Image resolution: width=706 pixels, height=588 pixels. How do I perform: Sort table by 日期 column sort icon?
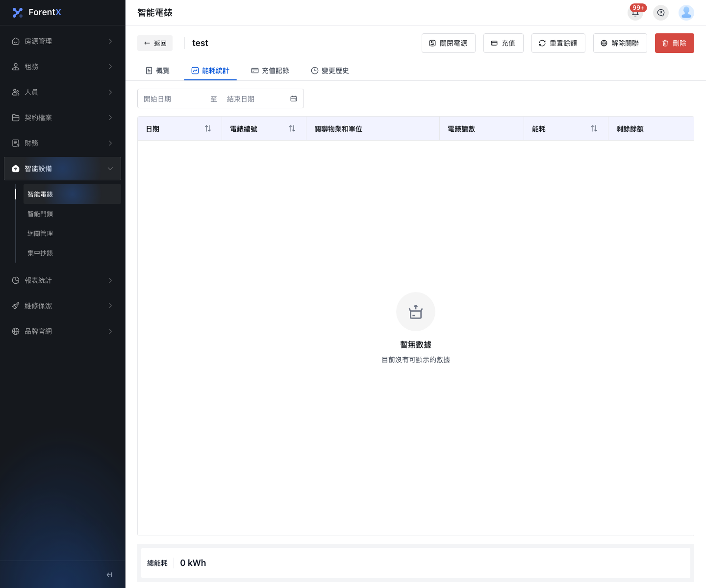(208, 128)
